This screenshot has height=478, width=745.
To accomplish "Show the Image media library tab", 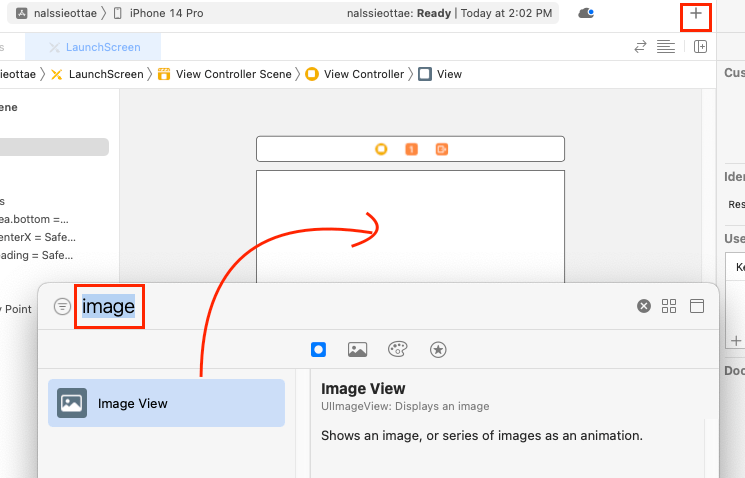I will (357, 350).
